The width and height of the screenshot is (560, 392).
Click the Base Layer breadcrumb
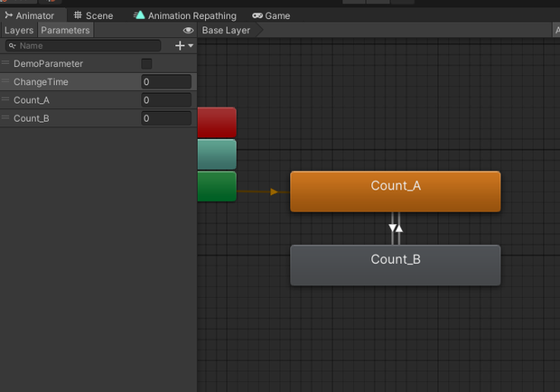click(x=226, y=31)
